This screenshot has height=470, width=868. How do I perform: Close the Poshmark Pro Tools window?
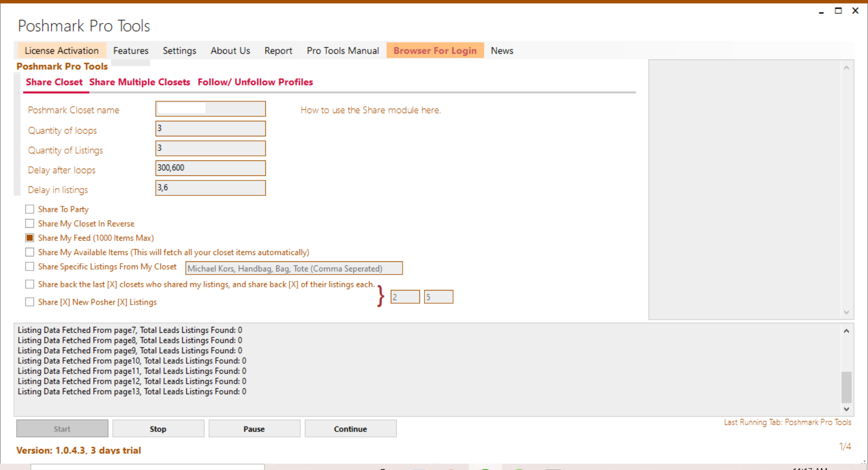click(x=855, y=11)
